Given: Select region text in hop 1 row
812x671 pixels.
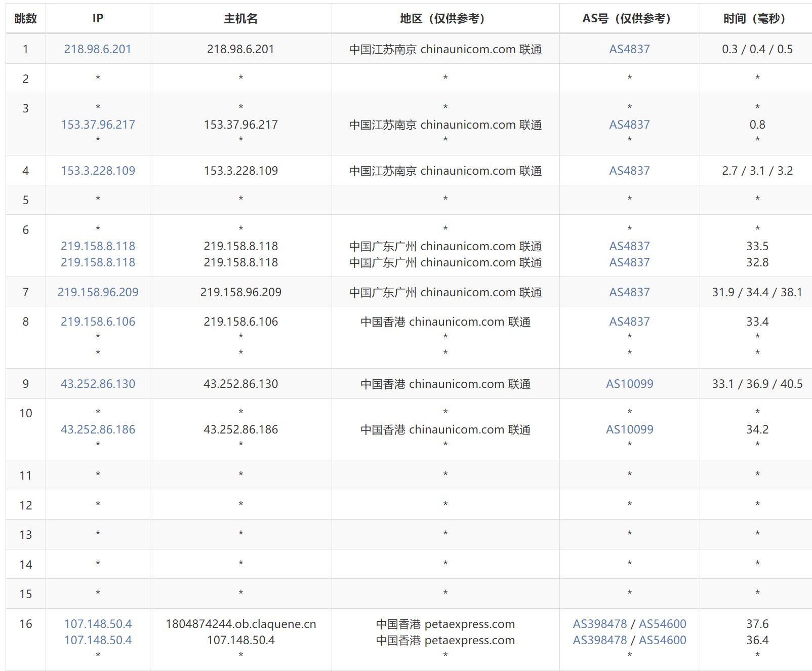Looking at the screenshot, I should [445, 49].
